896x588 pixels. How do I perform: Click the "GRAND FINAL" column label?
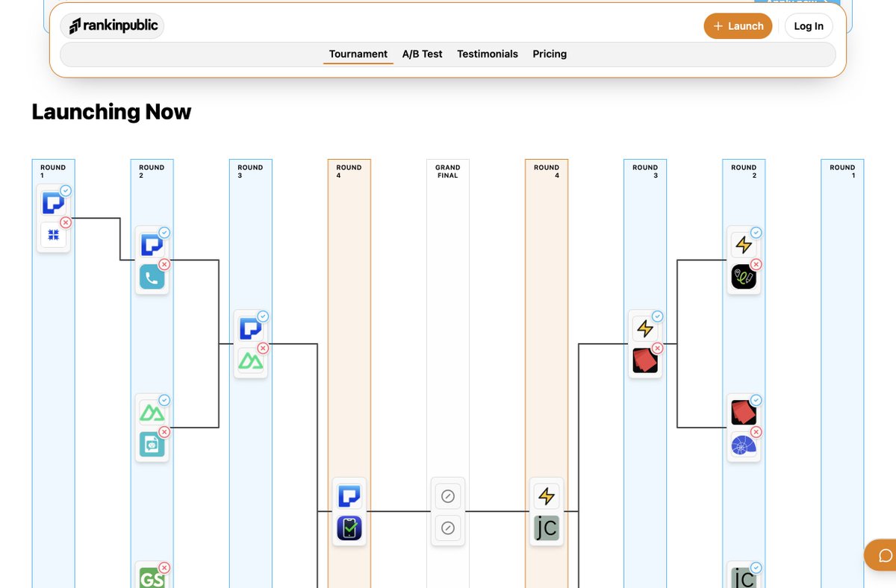[448, 172]
